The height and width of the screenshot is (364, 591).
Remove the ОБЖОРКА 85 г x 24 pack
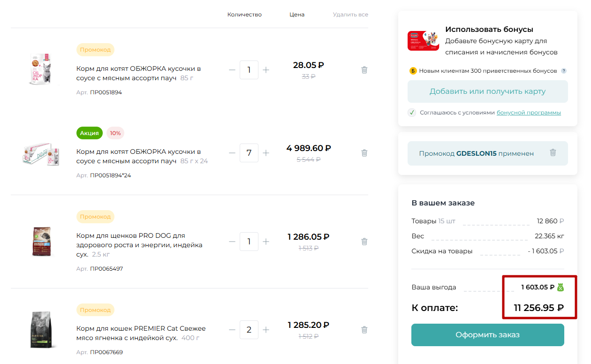pos(364,153)
